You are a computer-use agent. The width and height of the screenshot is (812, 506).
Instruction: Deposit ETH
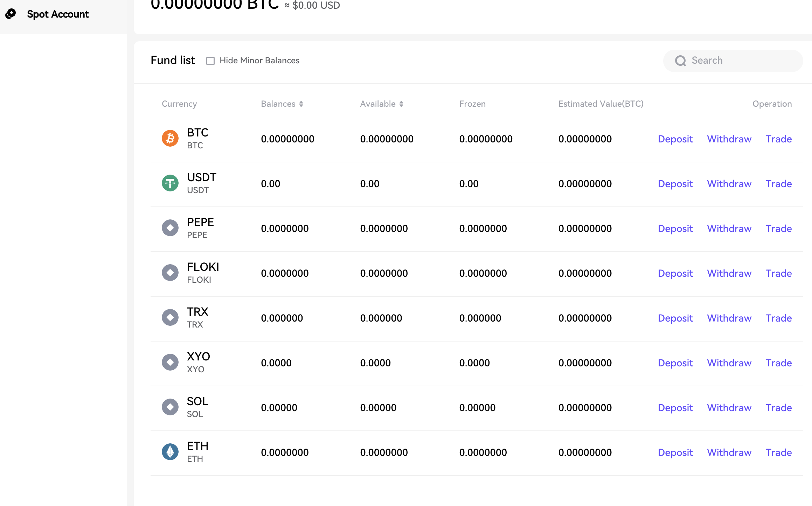tap(675, 452)
